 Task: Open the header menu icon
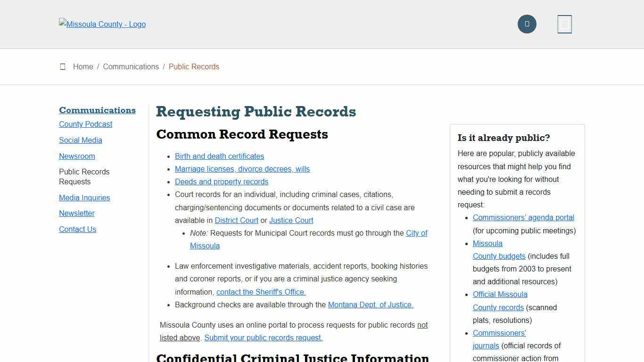(564, 24)
